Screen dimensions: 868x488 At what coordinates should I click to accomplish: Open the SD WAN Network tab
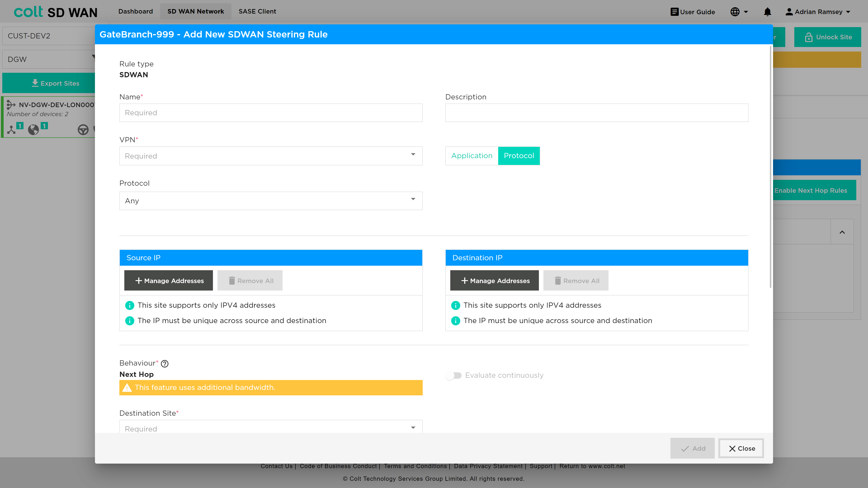[x=196, y=12]
